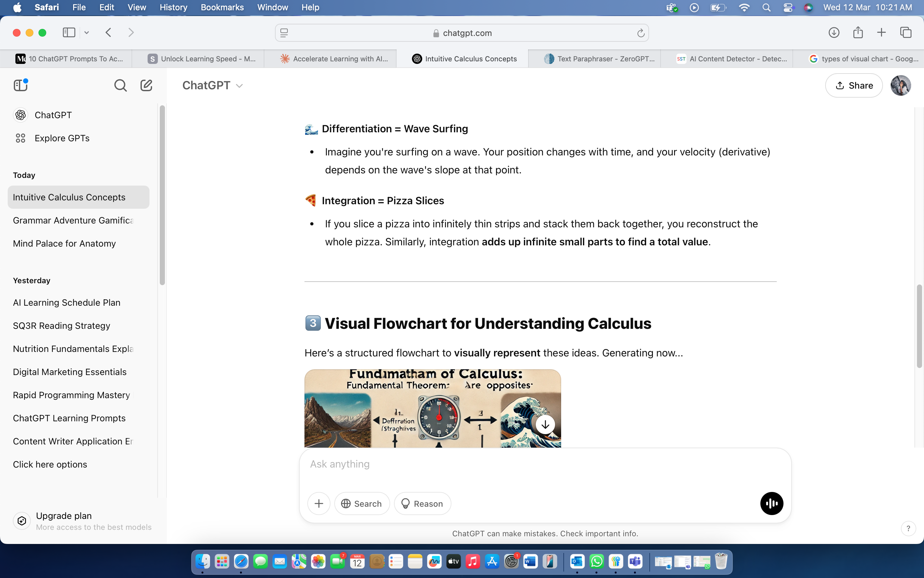This screenshot has width=924, height=578.
Task: Open Click here options chat
Action: point(78,464)
